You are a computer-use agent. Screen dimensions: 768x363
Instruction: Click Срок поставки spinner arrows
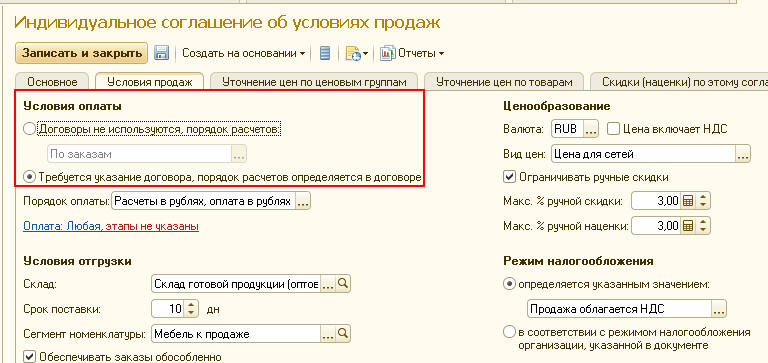pyautogui.click(x=192, y=309)
